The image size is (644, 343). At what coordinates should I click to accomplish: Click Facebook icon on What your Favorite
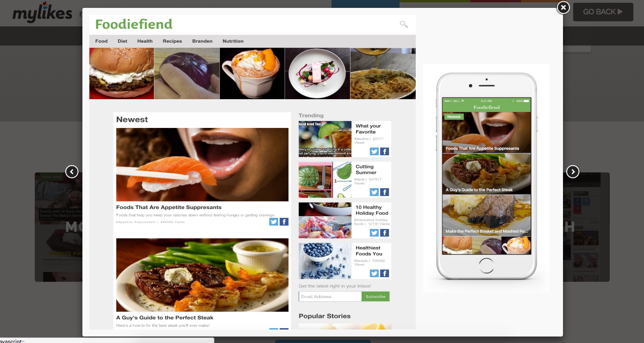click(384, 152)
